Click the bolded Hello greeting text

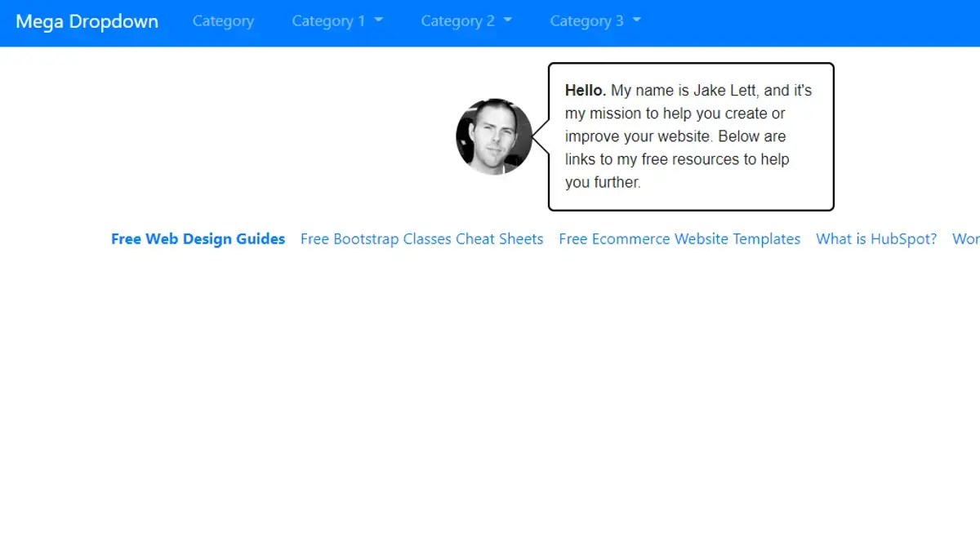coord(585,91)
